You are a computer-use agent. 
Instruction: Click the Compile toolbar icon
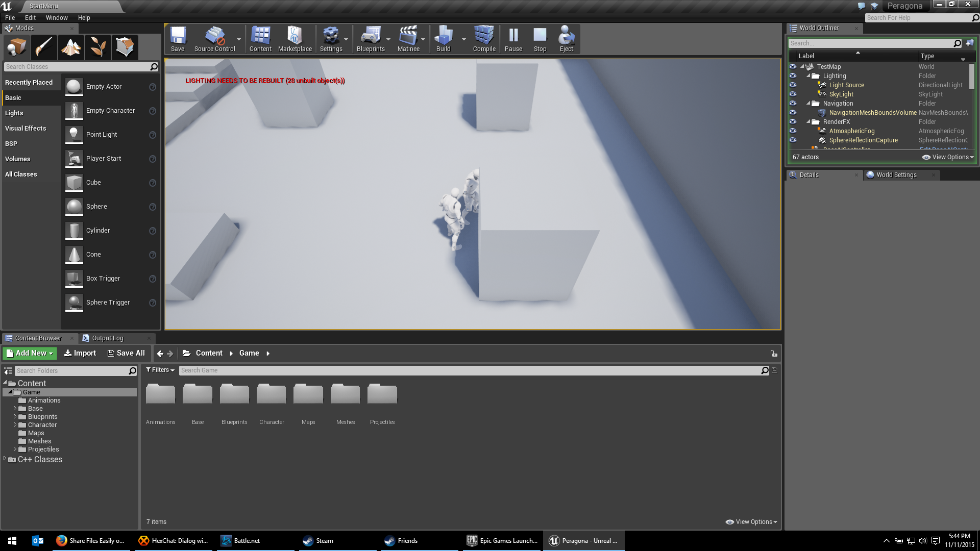484,39
